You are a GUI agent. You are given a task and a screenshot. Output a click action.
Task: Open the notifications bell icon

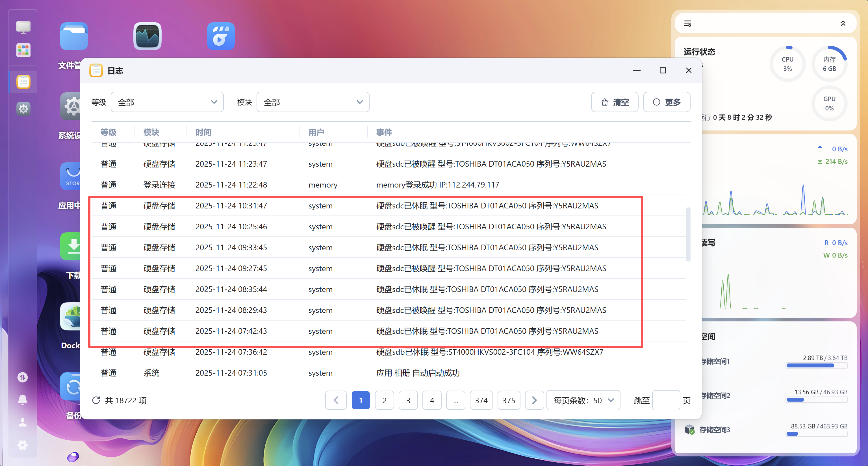pos(23,399)
